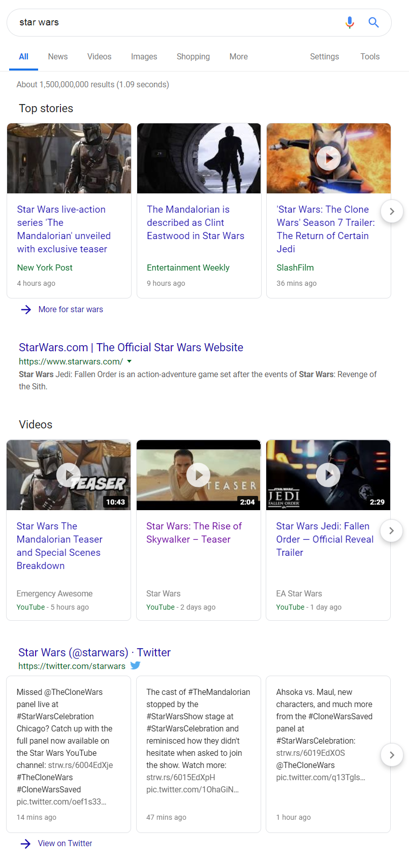The image size is (409, 868).
Task: Expand the More search options menu
Action: tap(239, 57)
